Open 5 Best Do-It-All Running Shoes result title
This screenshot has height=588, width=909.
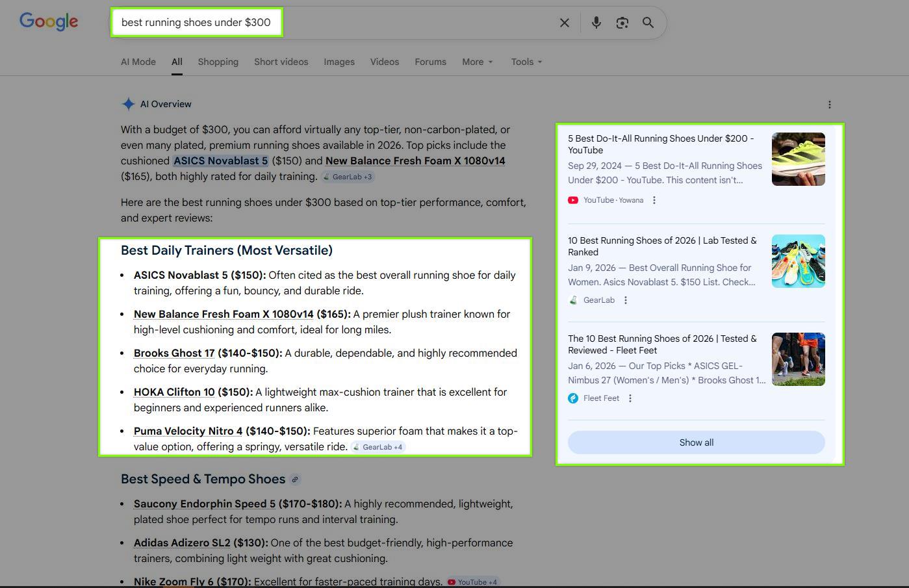[661, 144]
